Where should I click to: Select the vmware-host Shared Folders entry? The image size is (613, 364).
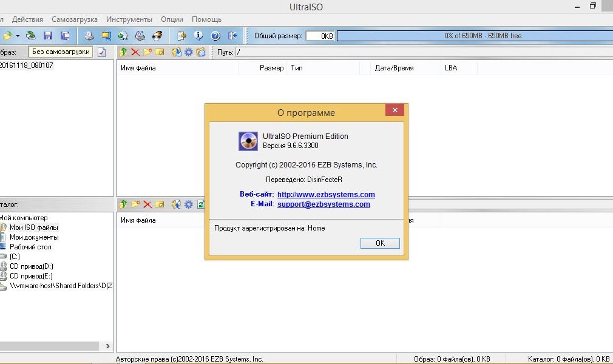[x=61, y=286]
